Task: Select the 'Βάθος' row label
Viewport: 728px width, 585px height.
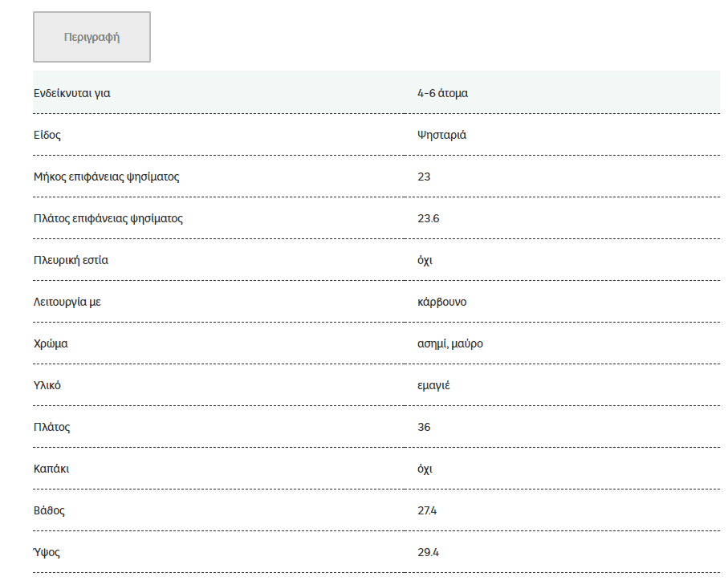Action: click(x=49, y=510)
